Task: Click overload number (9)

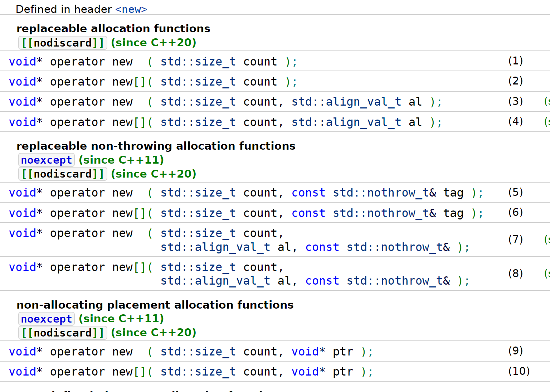Action: point(516,350)
